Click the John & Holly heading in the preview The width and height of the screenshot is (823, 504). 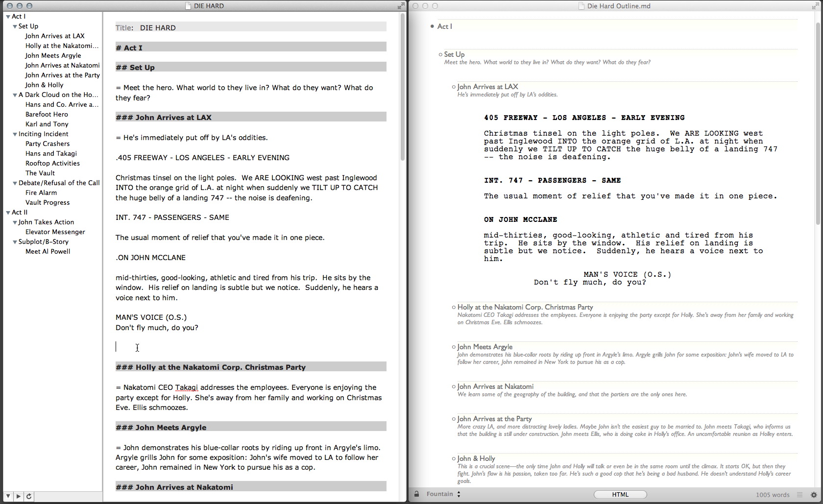[476, 458]
